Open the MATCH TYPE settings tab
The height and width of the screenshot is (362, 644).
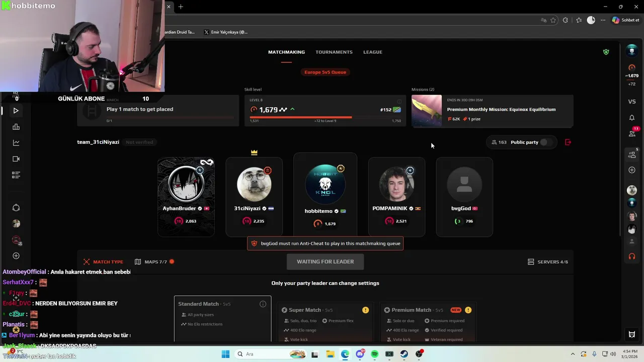pos(103,261)
